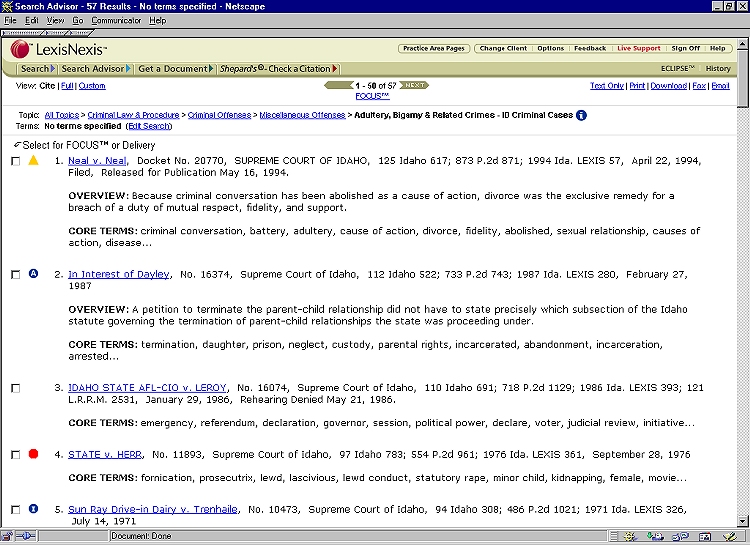This screenshot has width=750, height=545.
Task: Open the Get a Document tab
Action: [175, 68]
